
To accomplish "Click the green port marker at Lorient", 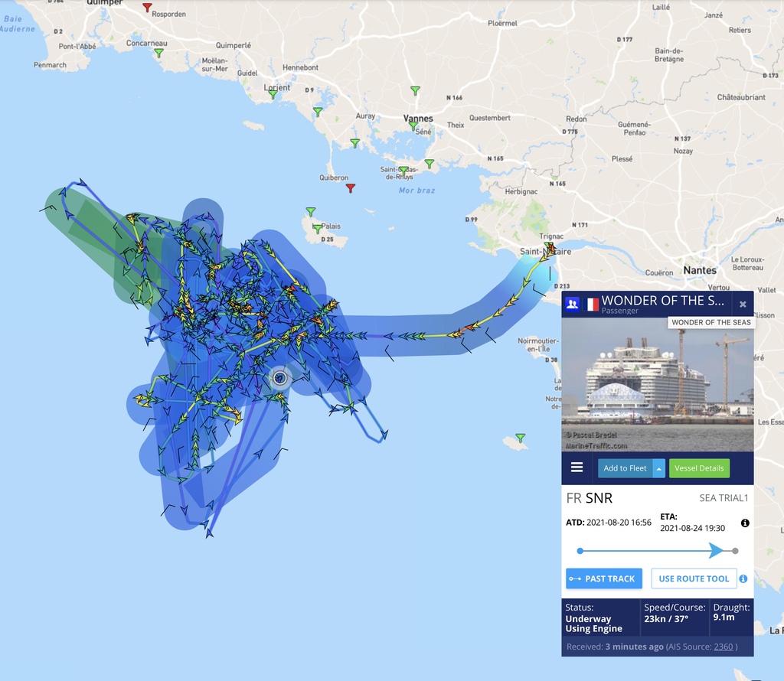I will coord(273,94).
